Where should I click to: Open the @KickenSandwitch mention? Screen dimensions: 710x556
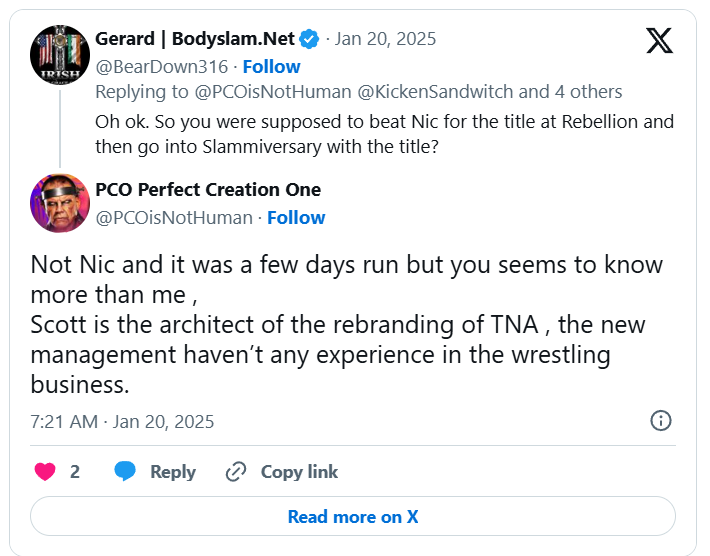(442, 92)
